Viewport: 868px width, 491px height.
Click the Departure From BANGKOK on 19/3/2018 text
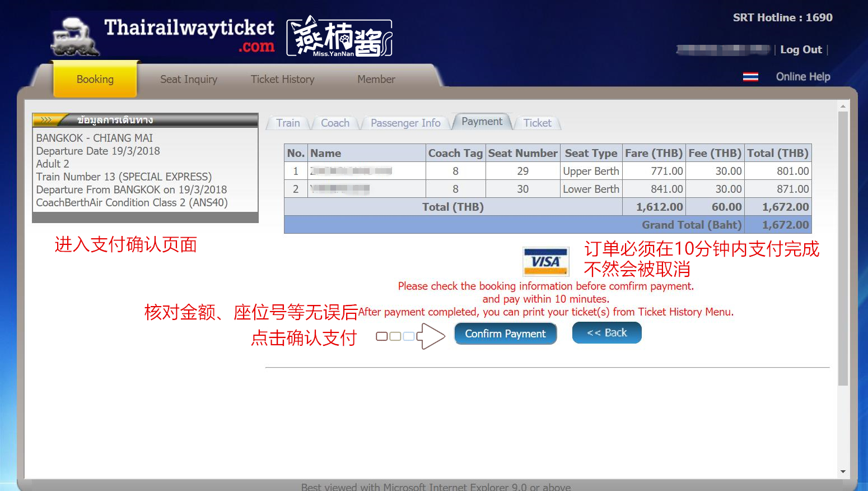click(x=132, y=189)
